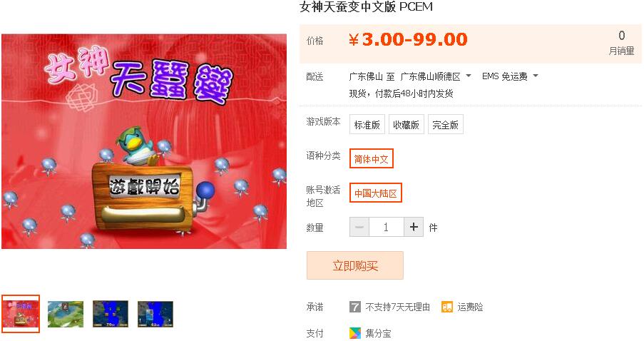Select the first red title-screen thumbnail
The image size is (644, 341).
21,314
